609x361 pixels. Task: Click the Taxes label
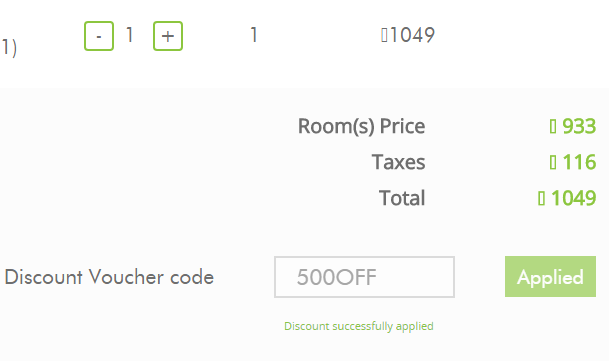[398, 162]
